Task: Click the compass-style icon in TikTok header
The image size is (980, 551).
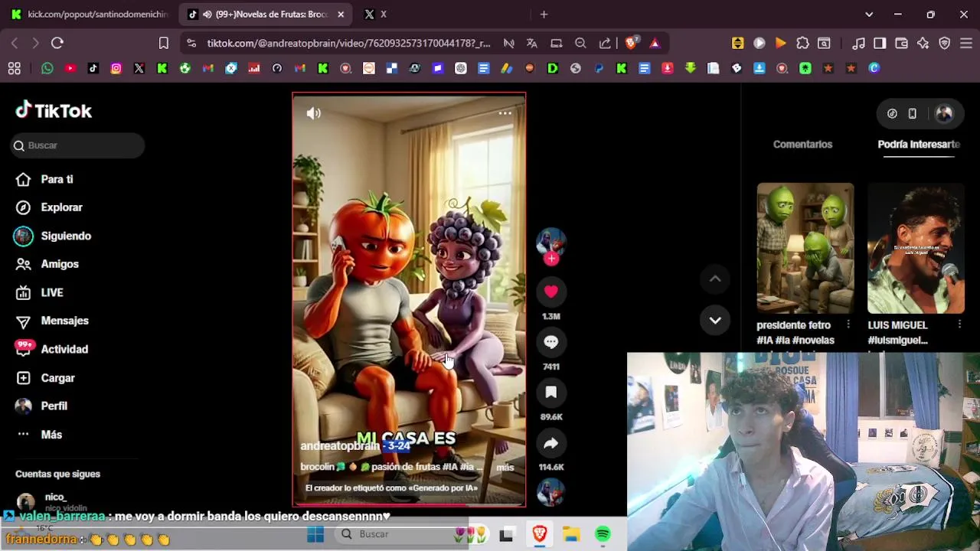Action: tap(892, 113)
